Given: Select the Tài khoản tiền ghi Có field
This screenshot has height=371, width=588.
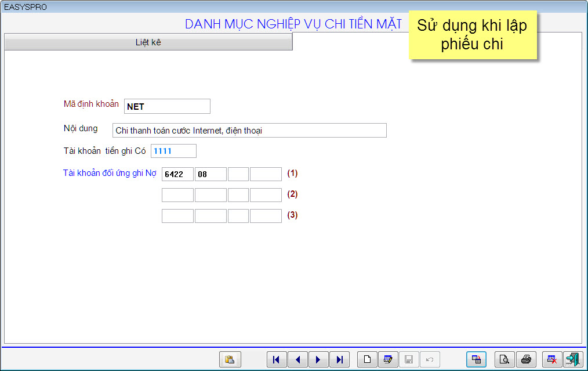Looking at the screenshot, I should point(173,151).
